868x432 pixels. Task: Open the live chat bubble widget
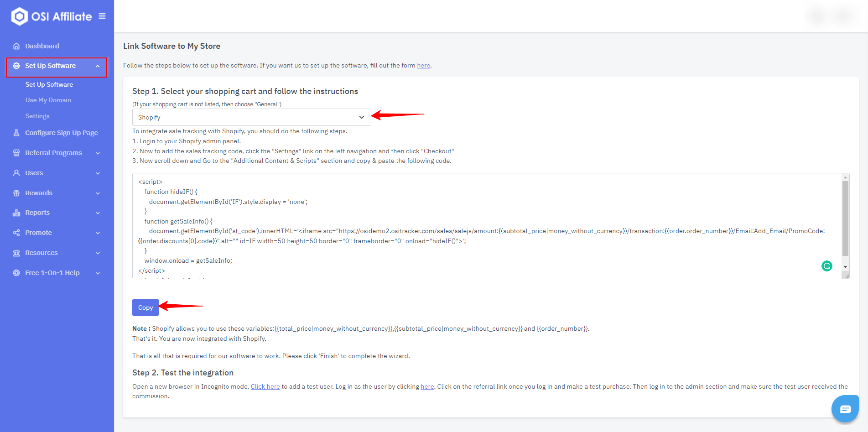point(845,409)
